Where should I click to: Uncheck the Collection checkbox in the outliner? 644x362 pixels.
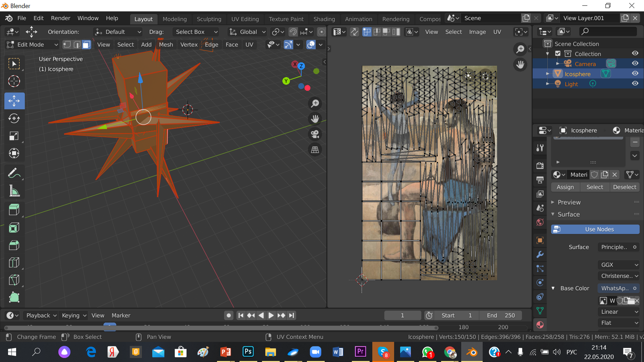(x=558, y=54)
